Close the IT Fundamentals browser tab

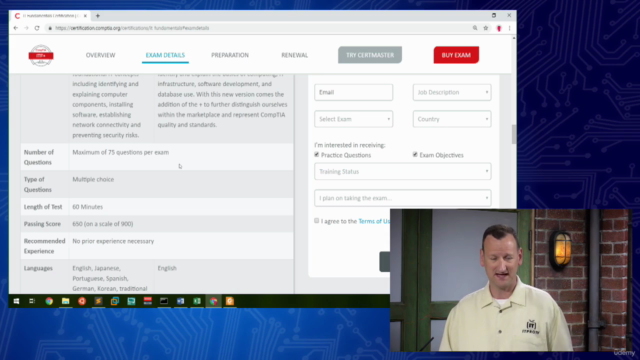85,16
